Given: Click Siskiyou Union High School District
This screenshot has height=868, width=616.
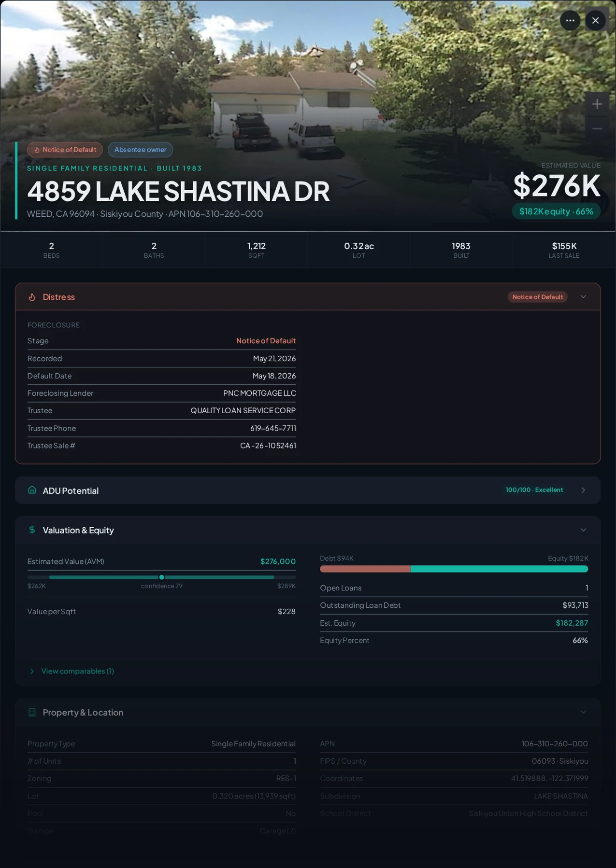Looking at the screenshot, I should pyautogui.click(x=528, y=813).
